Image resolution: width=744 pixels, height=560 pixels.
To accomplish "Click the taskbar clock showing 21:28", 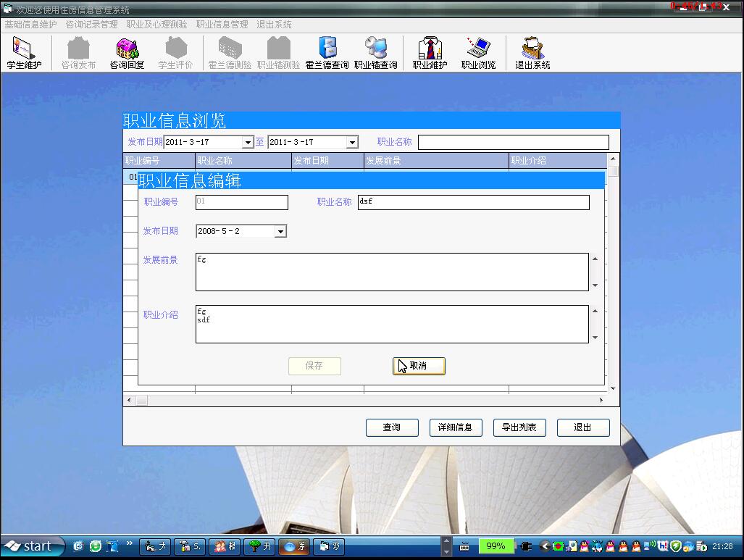I will pyautogui.click(x=723, y=547).
